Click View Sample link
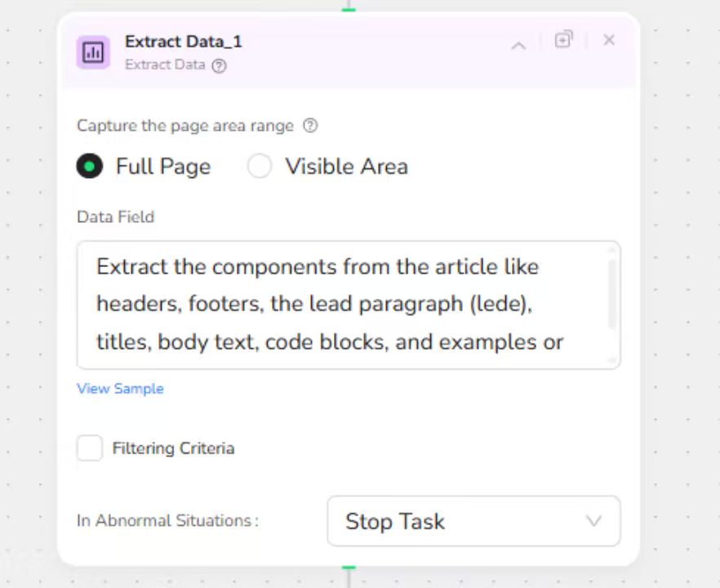Image resolution: width=720 pixels, height=588 pixels. 120,389
